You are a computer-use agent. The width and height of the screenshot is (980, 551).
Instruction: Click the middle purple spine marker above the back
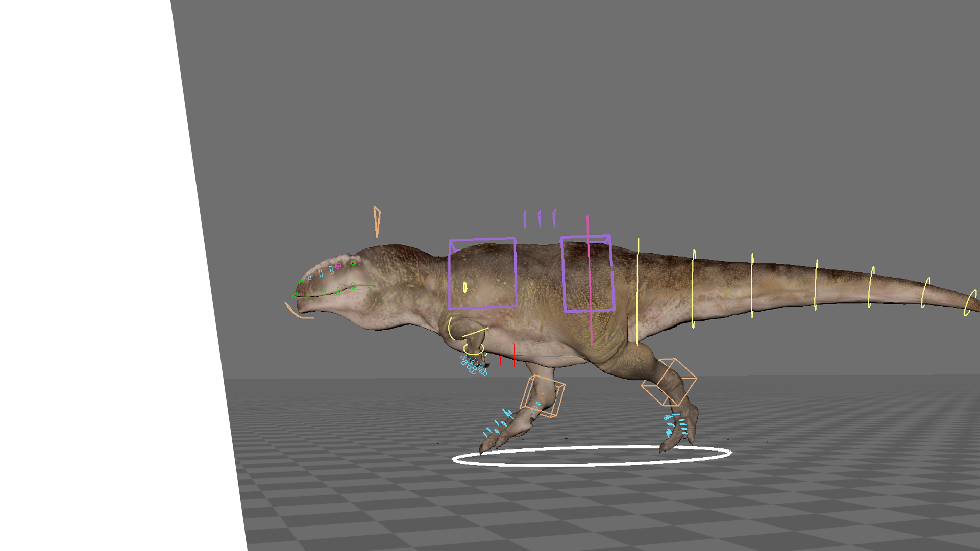coord(539,219)
